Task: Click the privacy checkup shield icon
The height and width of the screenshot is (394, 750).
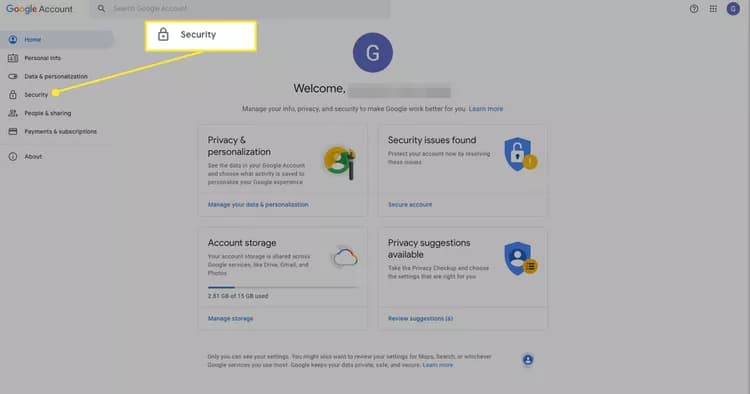Action: tap(520, 259)
